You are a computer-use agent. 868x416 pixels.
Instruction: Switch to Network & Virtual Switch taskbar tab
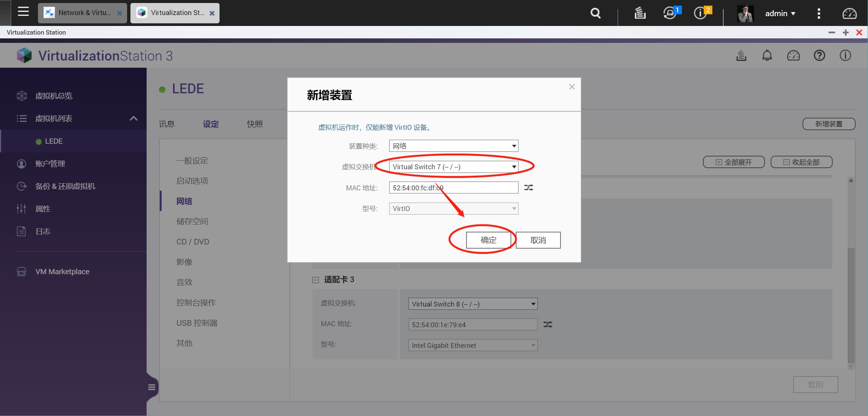point(82,13)
